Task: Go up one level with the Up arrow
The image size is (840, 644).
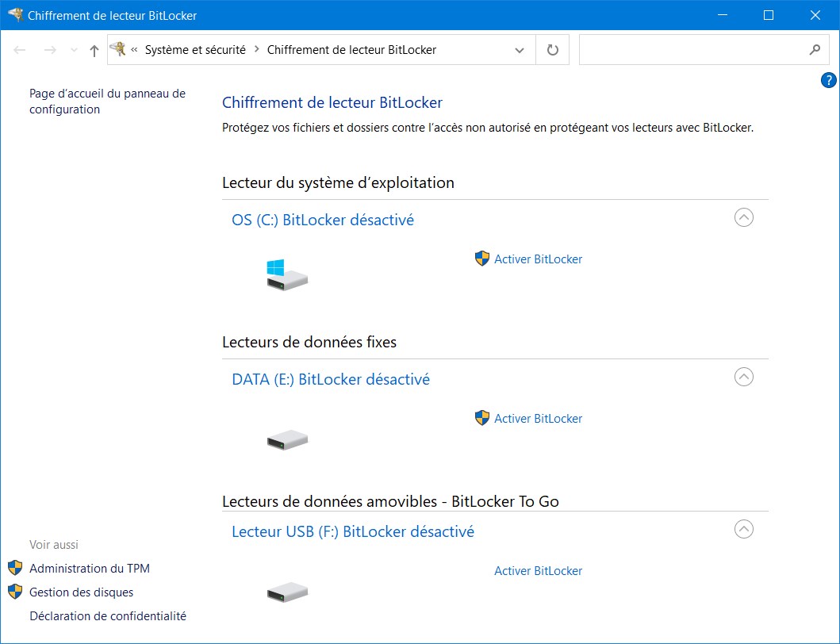Action: (94, 51)
